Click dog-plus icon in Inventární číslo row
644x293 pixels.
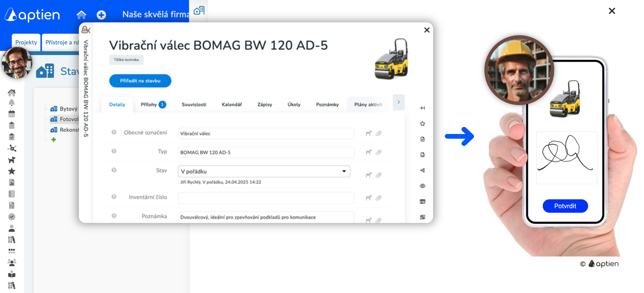point(369,198)
